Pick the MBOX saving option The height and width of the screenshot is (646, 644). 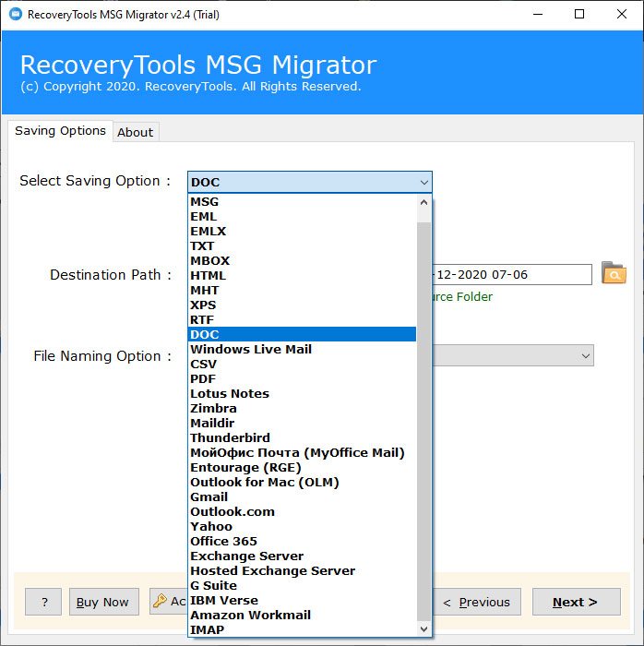302,261
